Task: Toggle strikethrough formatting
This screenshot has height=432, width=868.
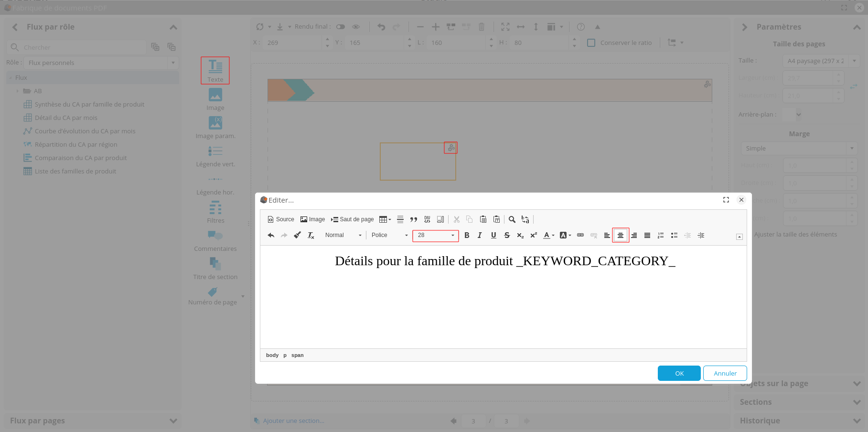Action: [507, 235]
